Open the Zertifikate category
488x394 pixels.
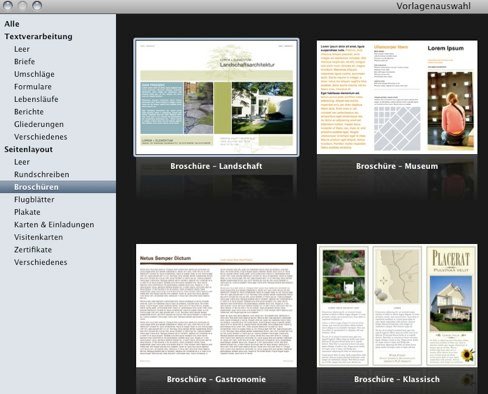click(x=33, y=250)
